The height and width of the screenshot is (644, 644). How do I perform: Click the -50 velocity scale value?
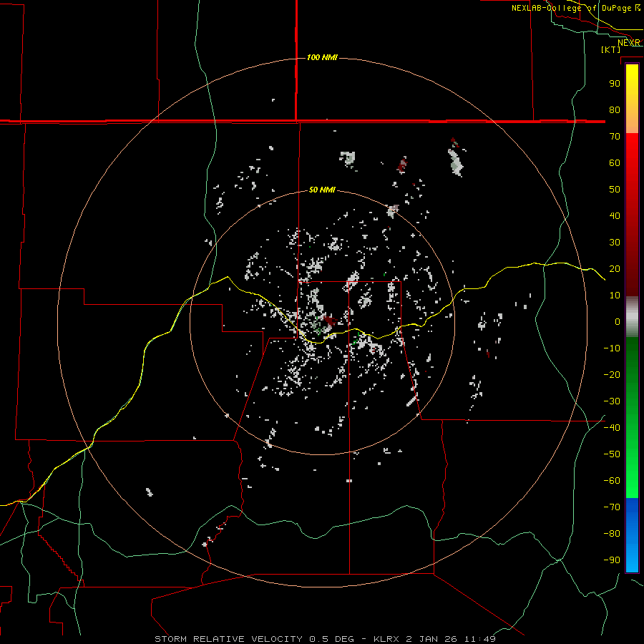[612, 454]
